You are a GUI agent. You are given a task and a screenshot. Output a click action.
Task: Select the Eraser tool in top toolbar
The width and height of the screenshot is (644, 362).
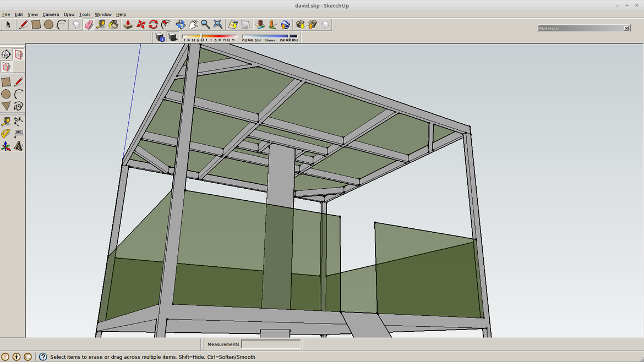point(89,25)
